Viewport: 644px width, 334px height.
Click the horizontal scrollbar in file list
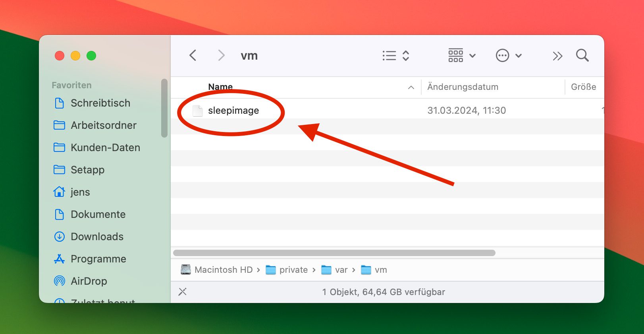pyautogui.click(x=334, y=253)
